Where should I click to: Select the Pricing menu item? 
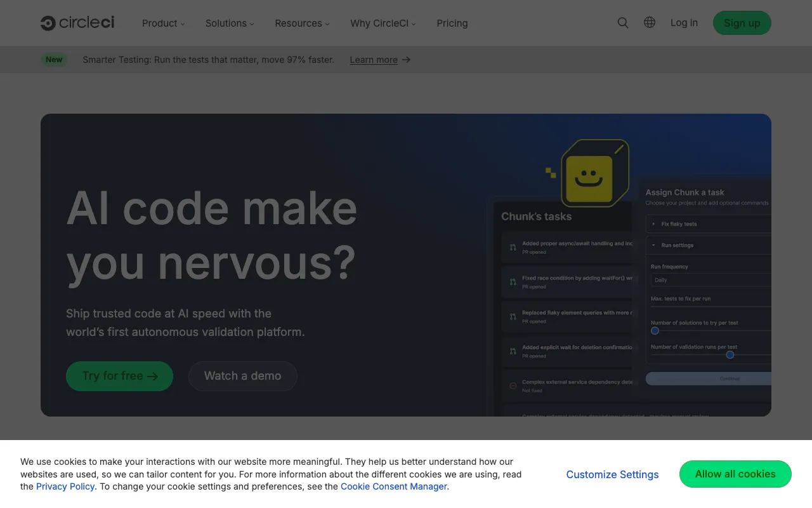pos(452,23)
